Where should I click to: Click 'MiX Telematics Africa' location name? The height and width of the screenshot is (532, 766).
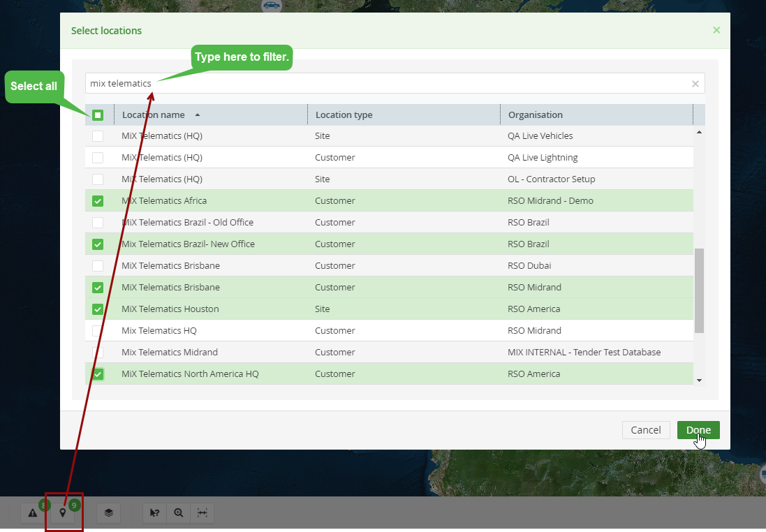(x=163, y=201)
